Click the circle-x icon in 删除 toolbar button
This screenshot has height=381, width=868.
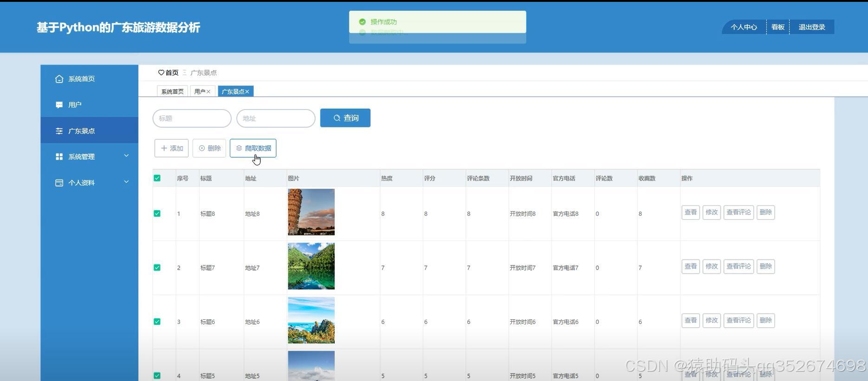(202, 148)
